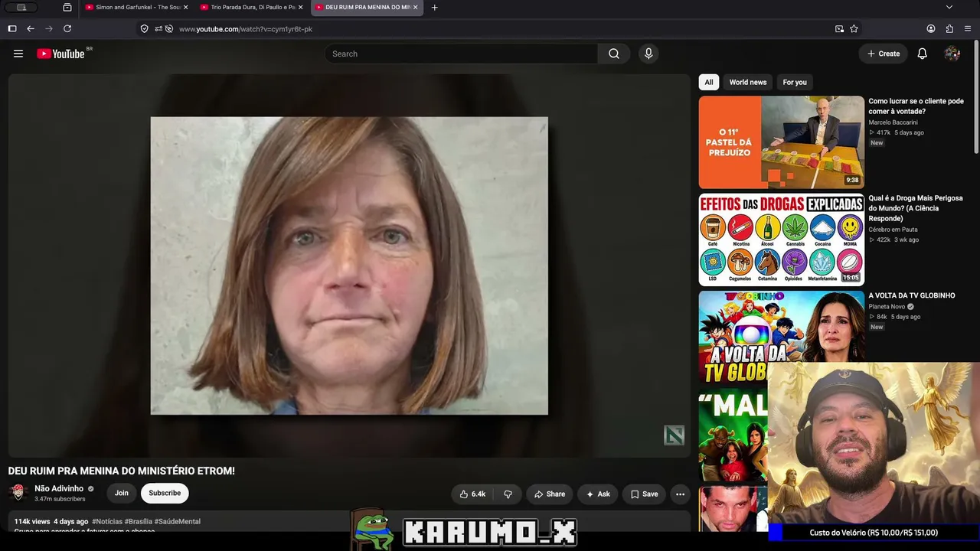Open more actions ellipsis under video

tap(680, 494)
